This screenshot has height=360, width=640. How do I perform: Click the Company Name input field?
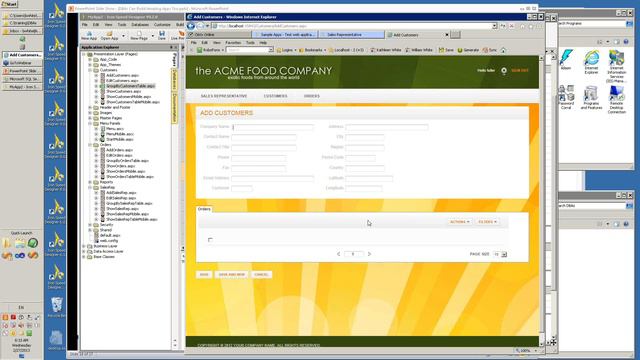coord(273,127)
